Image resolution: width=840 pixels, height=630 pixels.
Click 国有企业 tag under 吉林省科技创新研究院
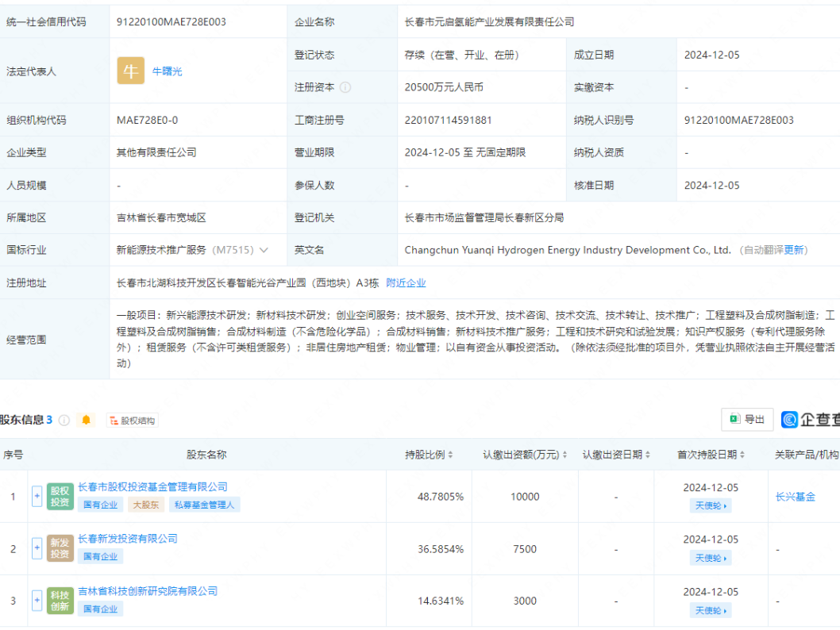tap(100, 609)
